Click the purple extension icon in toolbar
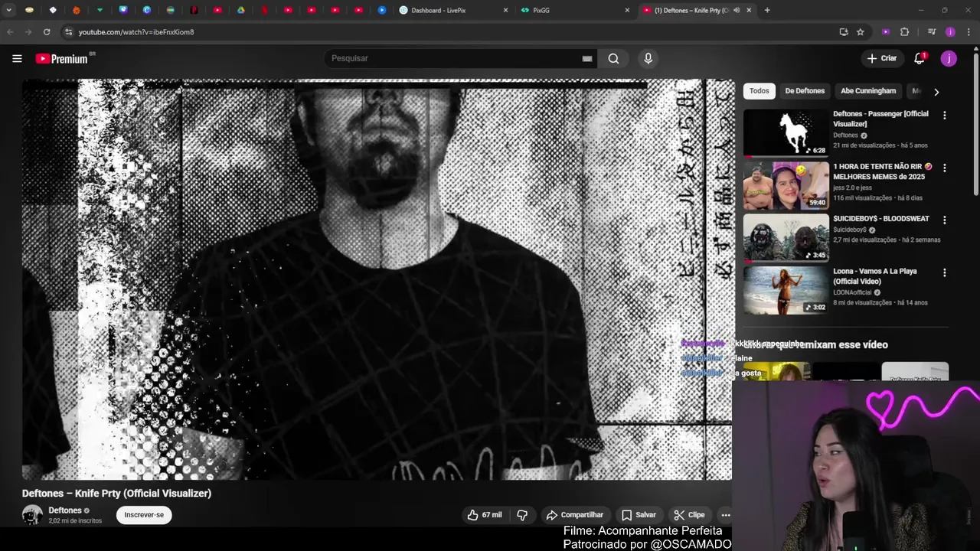The image size is (980, 551). point(886,32)
